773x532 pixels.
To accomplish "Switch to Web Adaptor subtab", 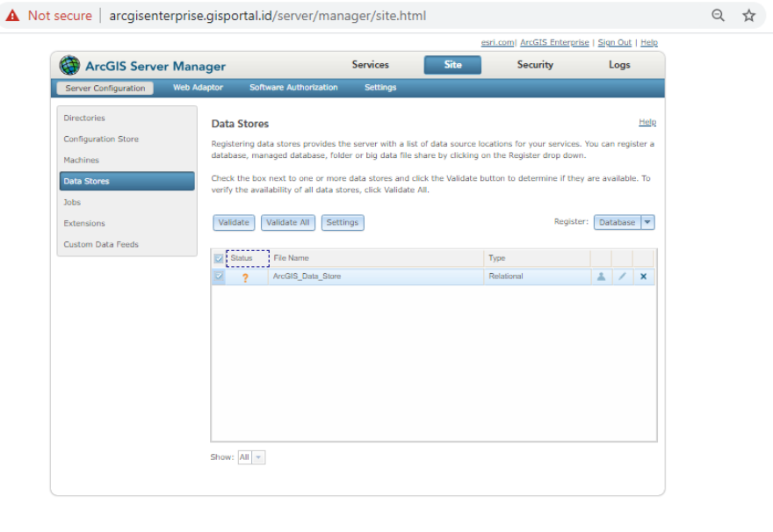I will click(198, 87).
